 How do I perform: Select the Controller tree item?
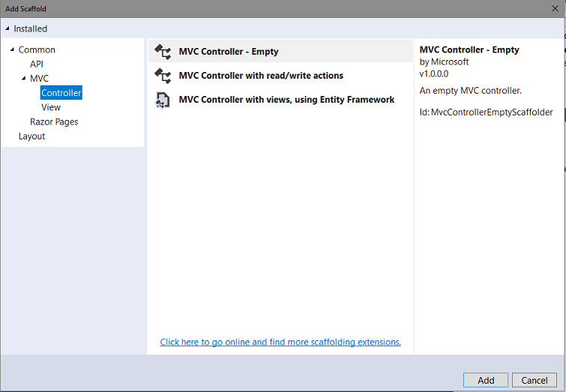[61, 93]
